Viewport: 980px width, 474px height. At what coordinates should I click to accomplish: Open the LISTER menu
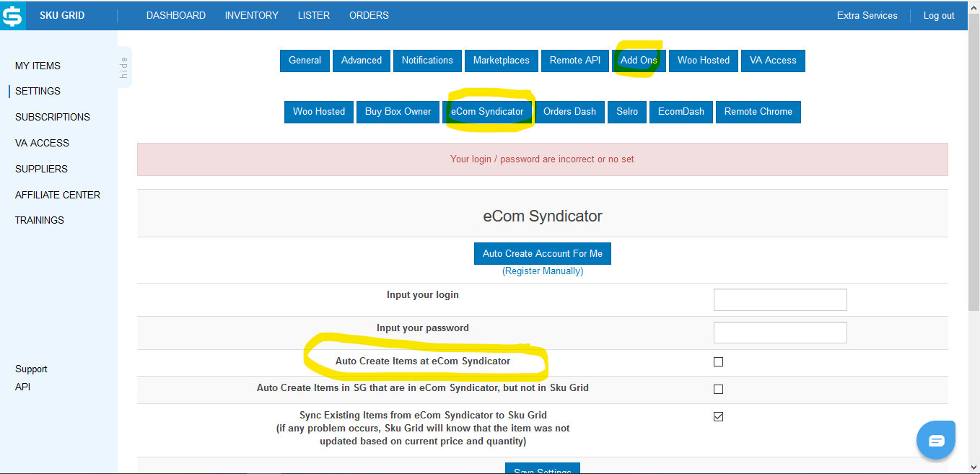click(314, 15)
